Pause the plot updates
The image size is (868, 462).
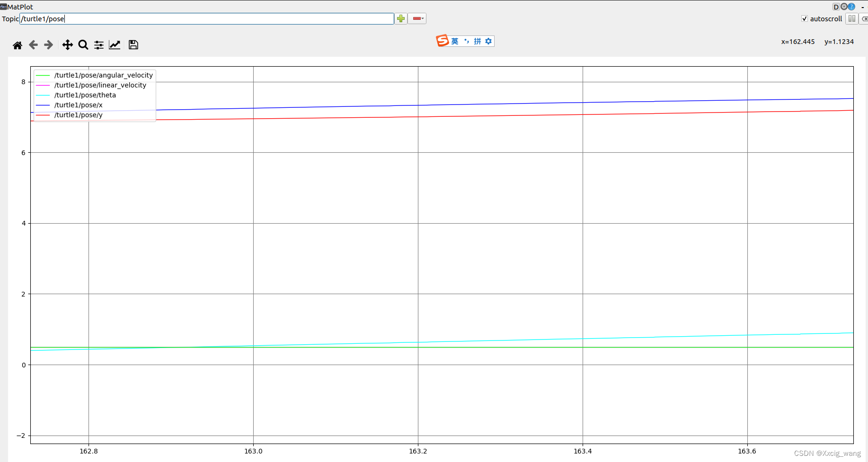[852, 19]
